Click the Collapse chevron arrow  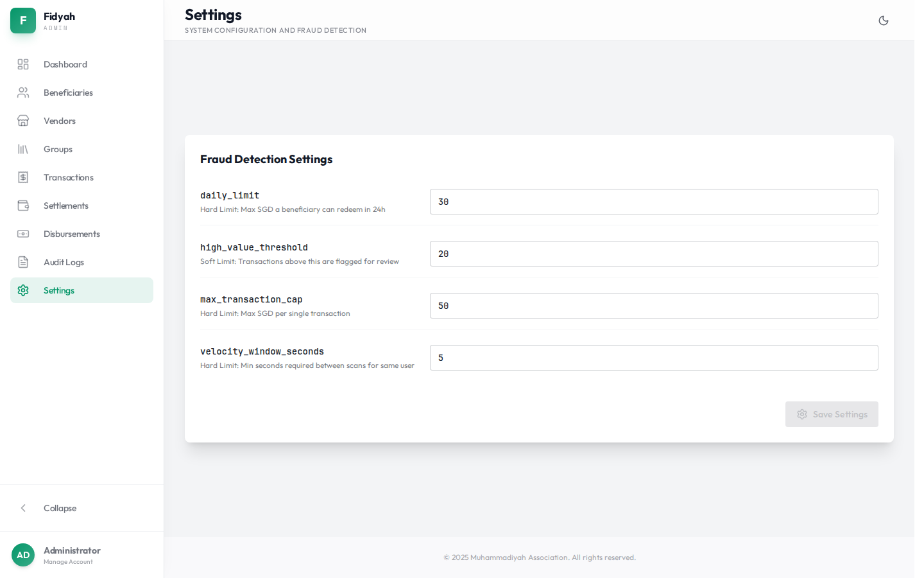tap(23, 508)
